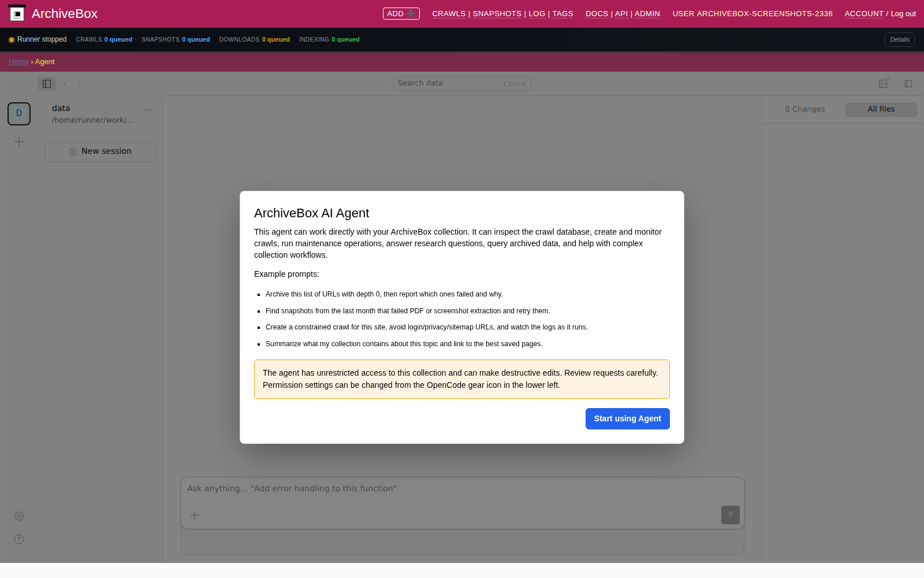Screen dimensions: 924x578
Task: Send the prompt with the arrow button
Action: click(x=731, y=515)
